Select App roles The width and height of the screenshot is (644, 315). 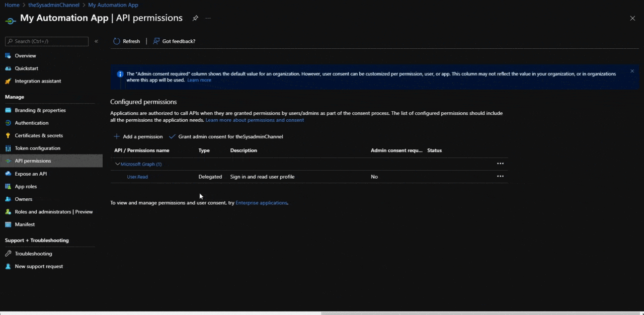[x=26, y=186]
